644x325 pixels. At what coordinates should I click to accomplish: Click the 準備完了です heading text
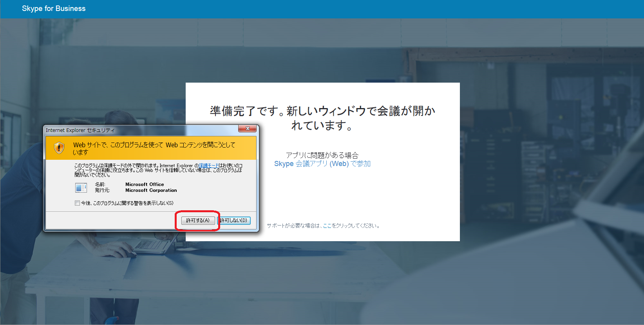pos(322,118)
